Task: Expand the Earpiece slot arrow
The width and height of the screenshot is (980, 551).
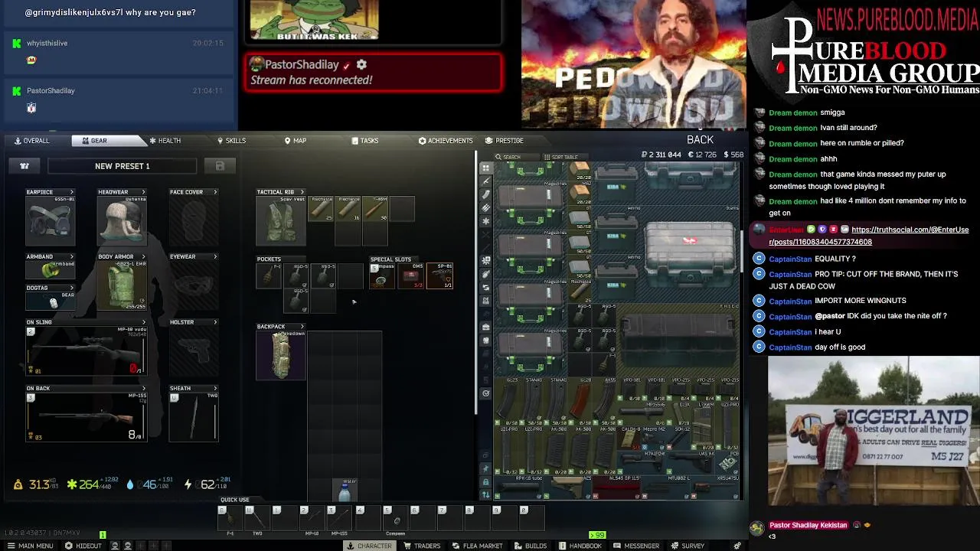Action: tap(72, 192)
